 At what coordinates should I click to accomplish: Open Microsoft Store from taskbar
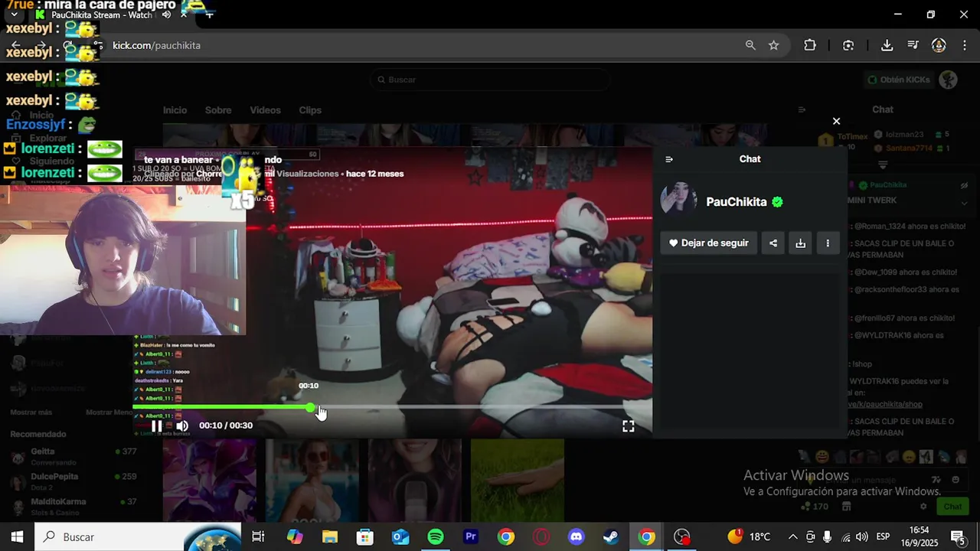tap(365, 537)
